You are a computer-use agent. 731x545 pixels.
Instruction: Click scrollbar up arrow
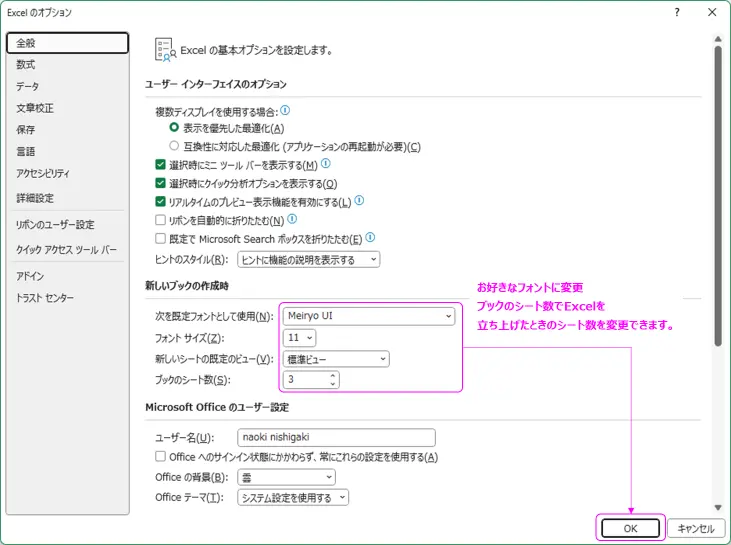point(717,40)
